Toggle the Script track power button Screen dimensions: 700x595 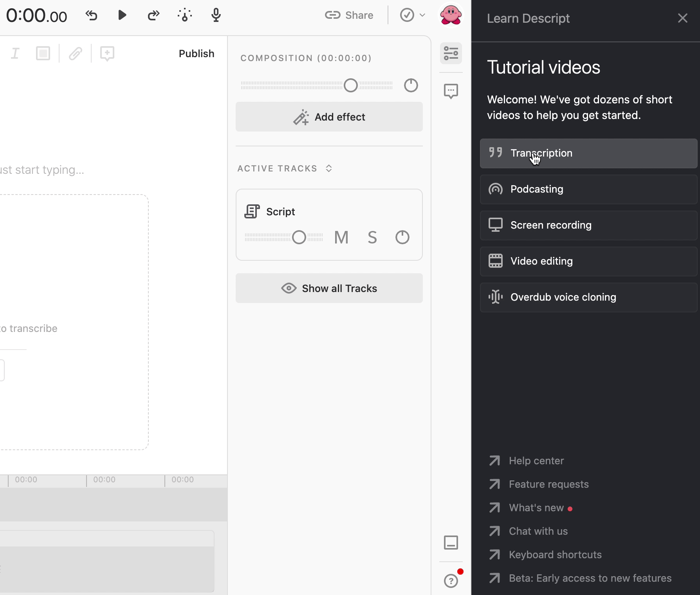(x=402, y=237)
